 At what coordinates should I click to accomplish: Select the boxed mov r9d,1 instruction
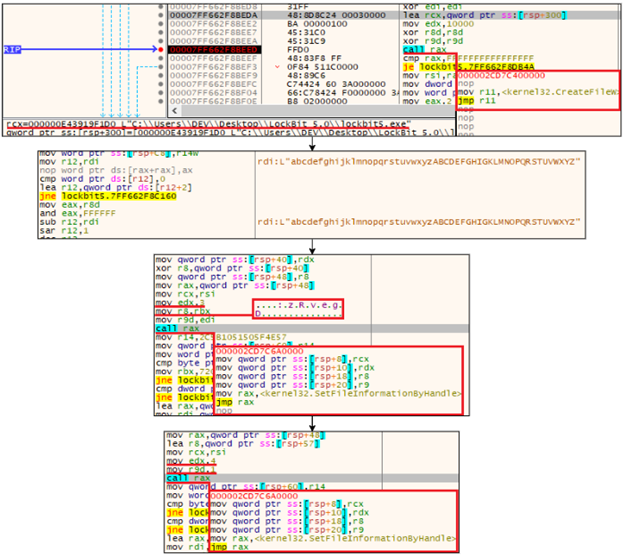(x=181, y=467)
